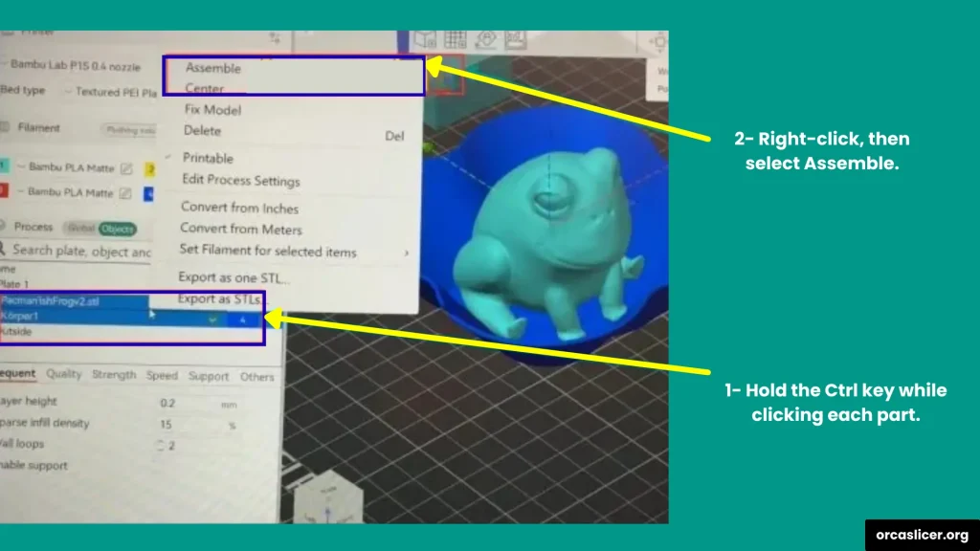Open second Bambu PLA Matte filament dropdown
Screen dimensions: 980x551
click(x=64, y=192)
